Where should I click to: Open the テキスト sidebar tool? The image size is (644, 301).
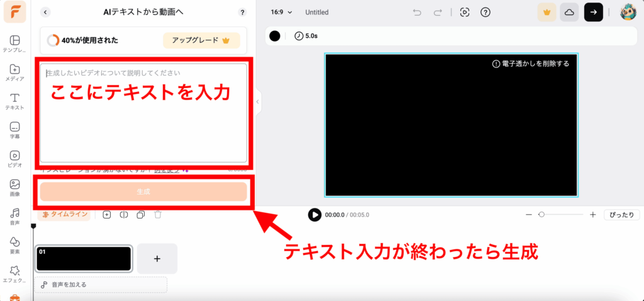(x=15, y=101)
